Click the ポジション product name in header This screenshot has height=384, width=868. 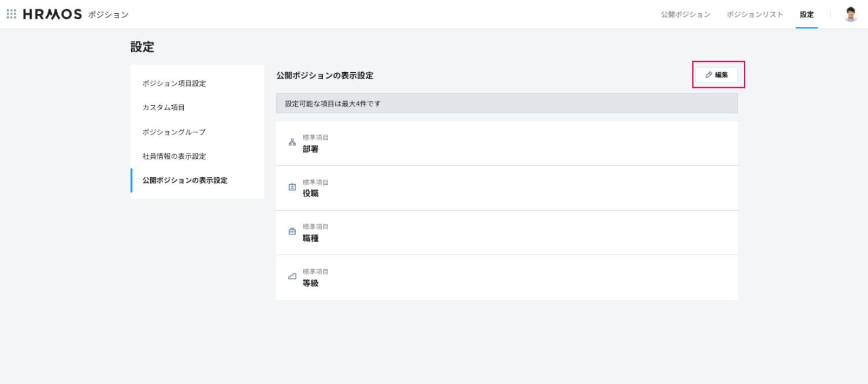pyautogui.click(x=108, y=15)
